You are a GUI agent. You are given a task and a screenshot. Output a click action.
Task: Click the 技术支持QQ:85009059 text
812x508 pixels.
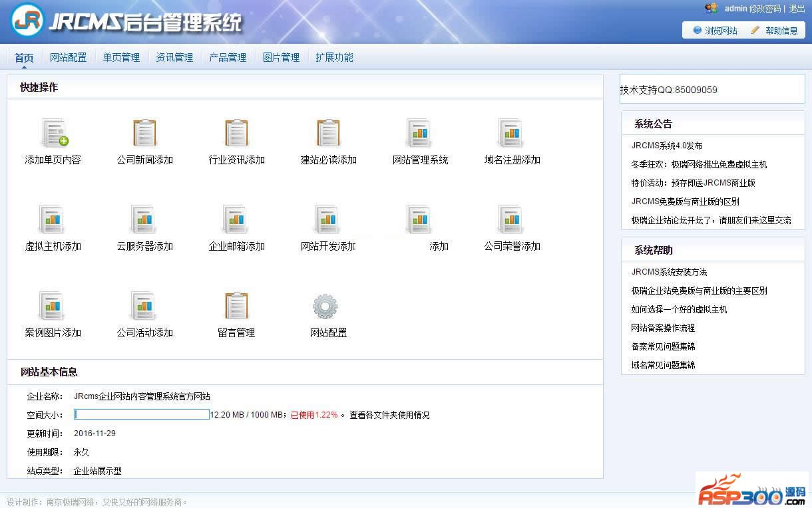[x=669, y=90]
